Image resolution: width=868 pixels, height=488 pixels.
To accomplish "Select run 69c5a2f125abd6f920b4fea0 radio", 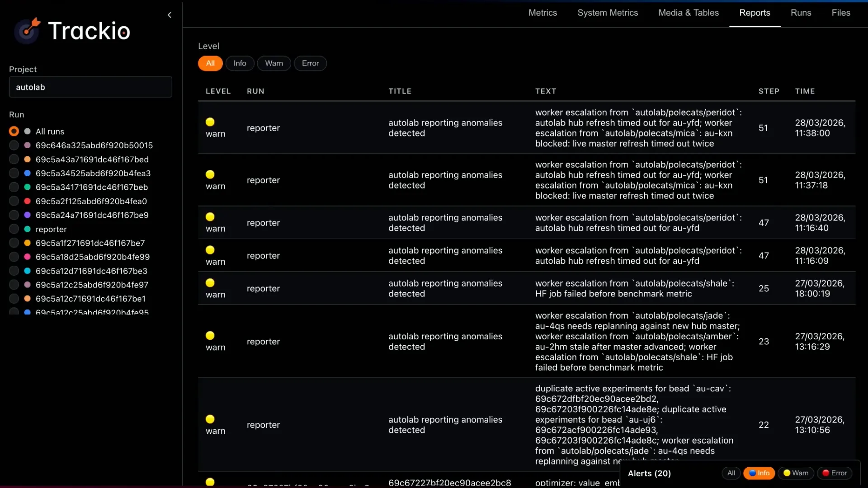I will click(14, 201).
